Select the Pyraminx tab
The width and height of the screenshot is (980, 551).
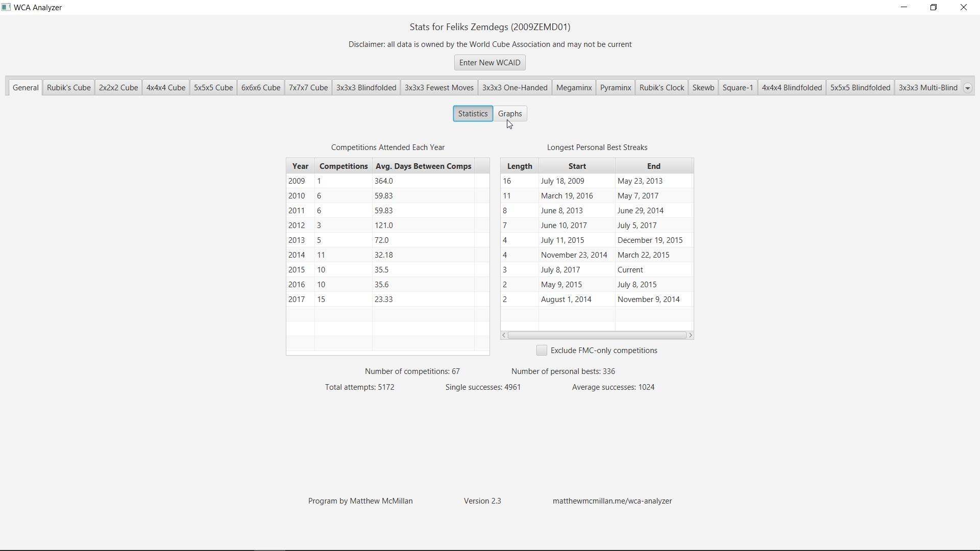tap(616, 88)
